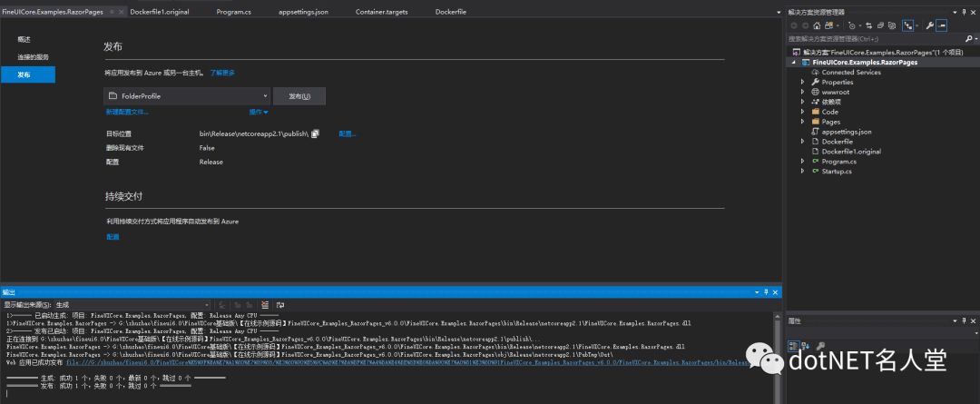Switch to Dockerfile1.original tab

coord(160,12)
